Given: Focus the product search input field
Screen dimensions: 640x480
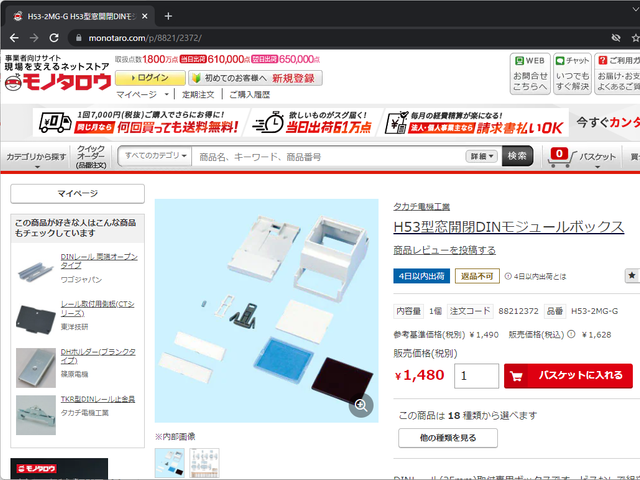Looking at the screenshot, I should pos(329,157).
